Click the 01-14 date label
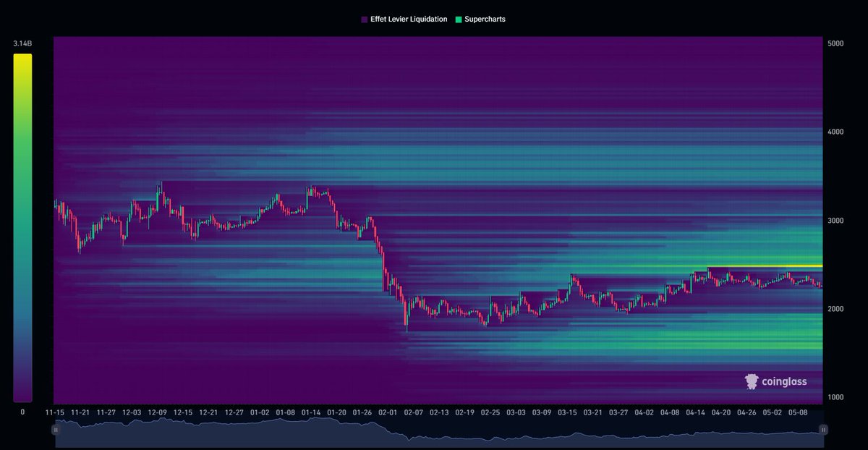Image resolution: width=868 pixels, height=450 pixels. pos(311,412)
